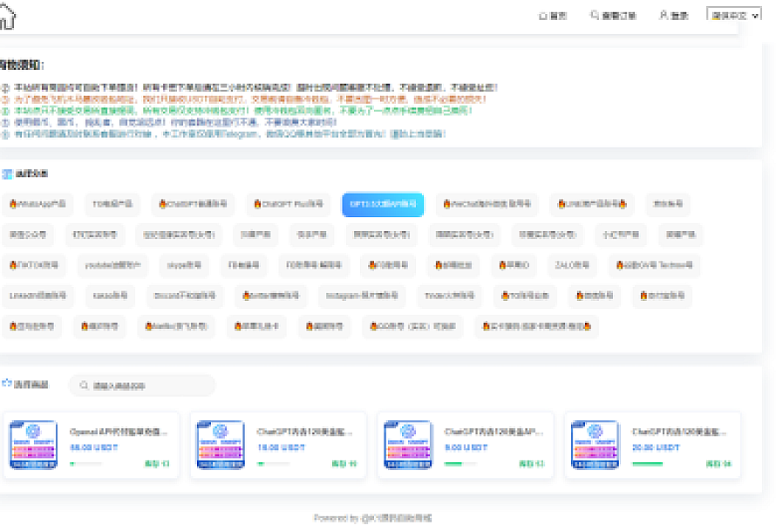Click the third product card thumbnail
This screenshot has height=532, width=776.
[408, 446]
